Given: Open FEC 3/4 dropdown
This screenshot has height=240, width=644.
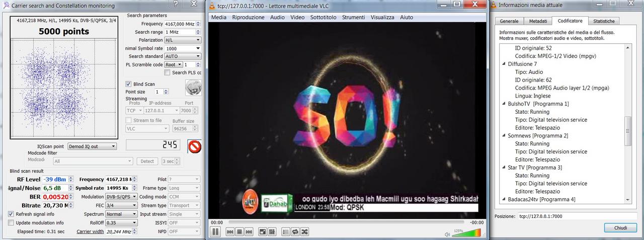Looking at the screenshot, I should point(121,205).
